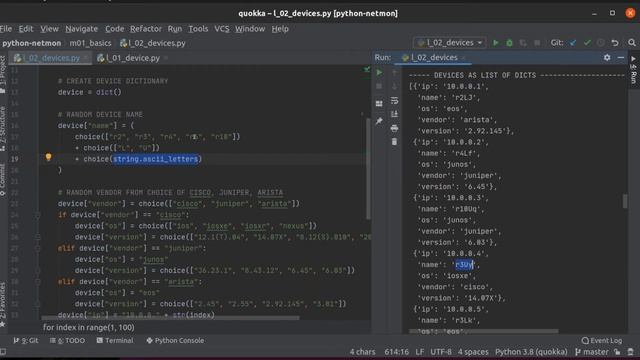Open the Favorites side tool window

point(3,304)
